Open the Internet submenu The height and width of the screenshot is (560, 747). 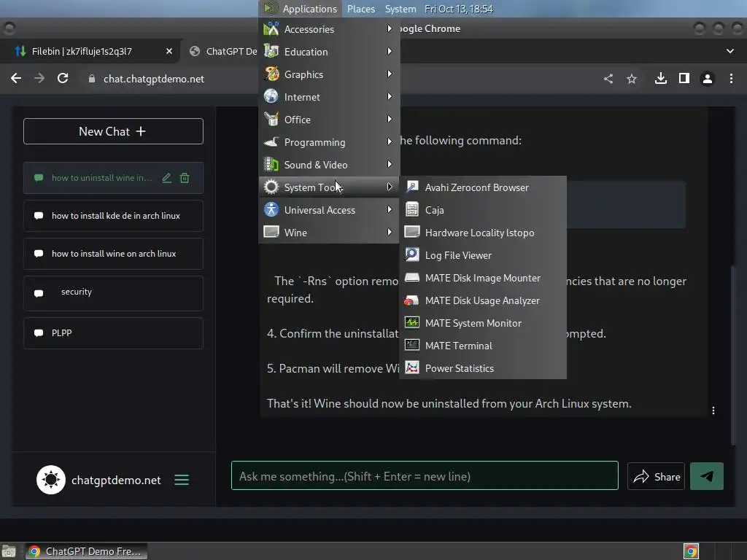(329, 97)
